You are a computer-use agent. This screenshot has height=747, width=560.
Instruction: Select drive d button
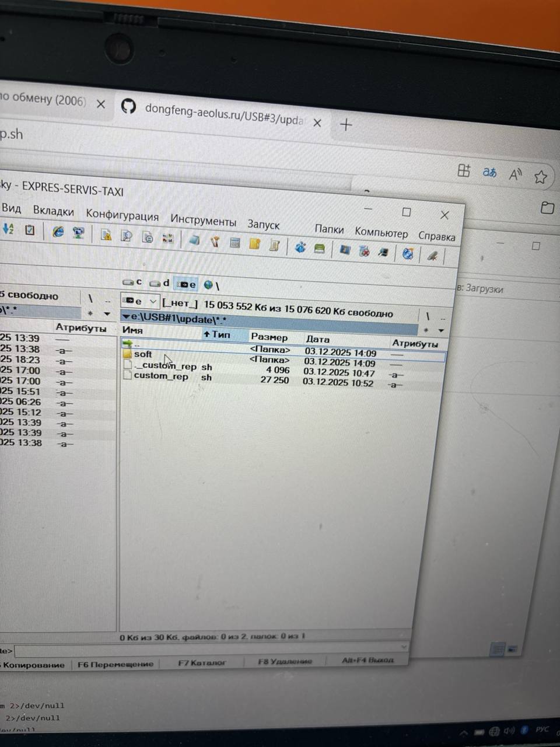159,283
